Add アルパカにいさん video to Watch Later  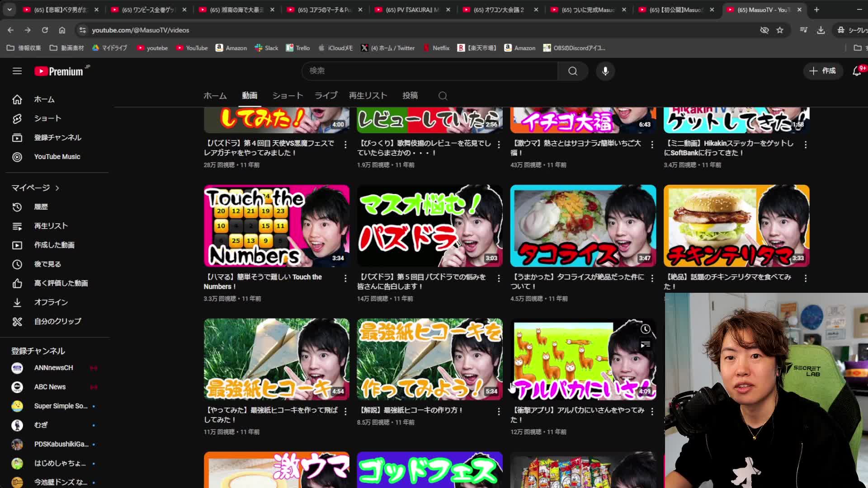click(x=646, y=329)
